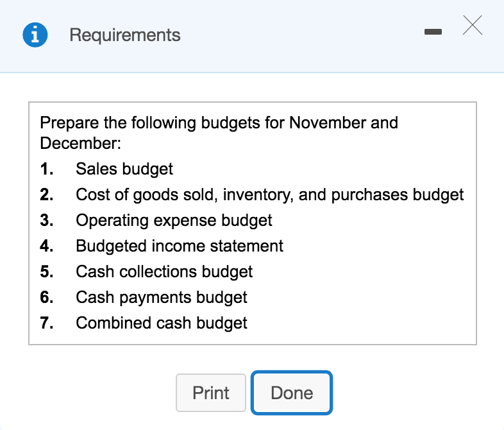Click the Cash collections budget entry

click(164, 271)
